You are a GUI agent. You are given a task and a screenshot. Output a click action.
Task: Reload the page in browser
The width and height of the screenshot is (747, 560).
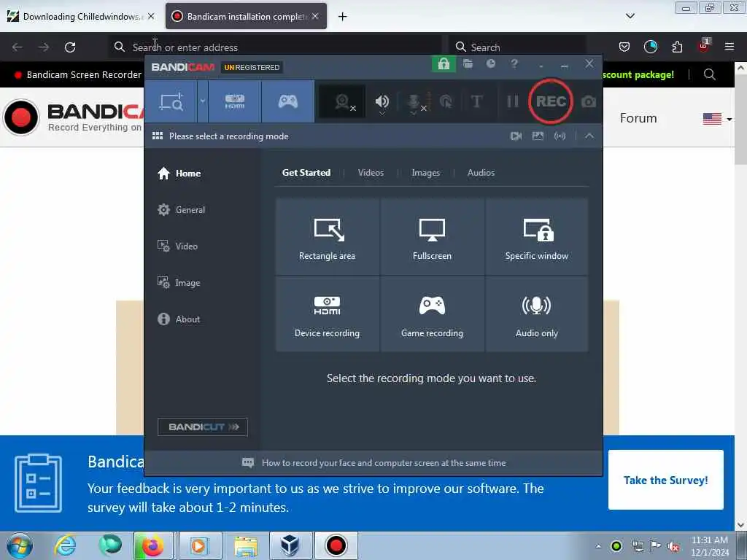pos(70,47)
